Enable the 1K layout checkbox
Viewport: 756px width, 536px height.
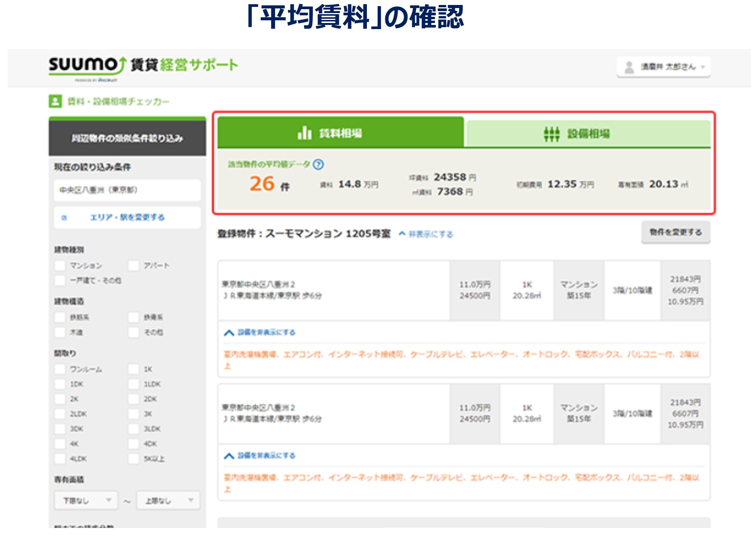tap(133, 369)
